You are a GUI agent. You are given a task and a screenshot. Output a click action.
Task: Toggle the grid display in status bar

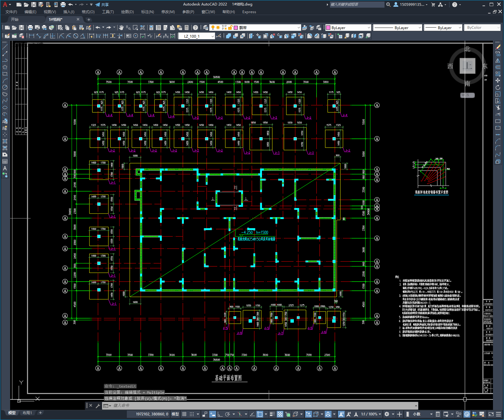[x=184, y=414]
